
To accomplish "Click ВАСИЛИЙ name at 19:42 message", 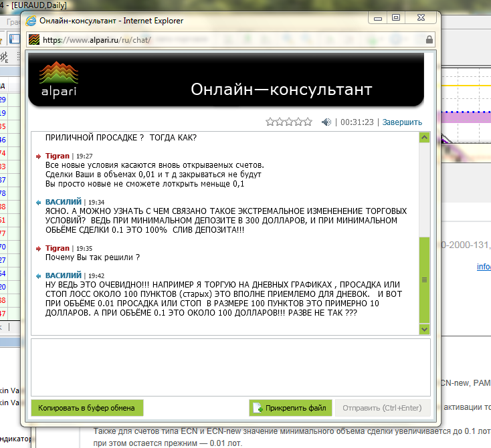I will 64,275.
